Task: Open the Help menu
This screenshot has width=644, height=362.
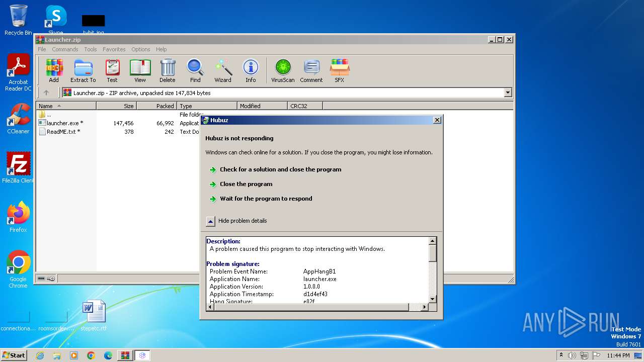Action: (x=161, y=49)
